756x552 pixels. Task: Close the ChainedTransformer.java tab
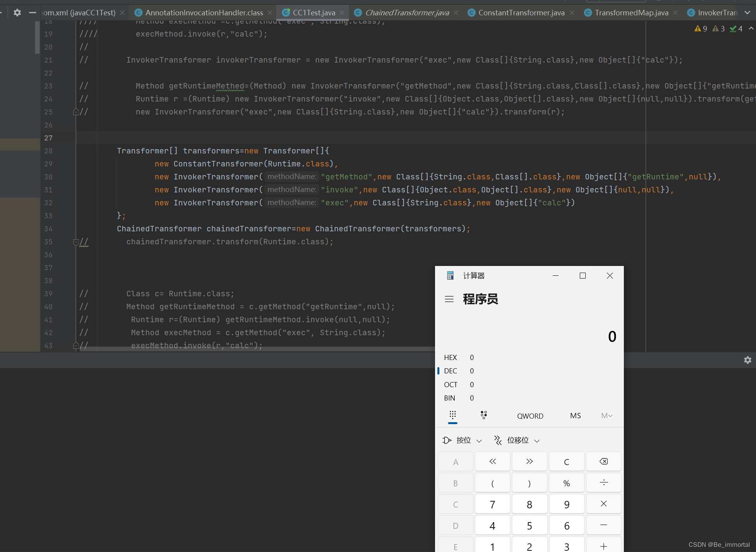coord(456,13)
